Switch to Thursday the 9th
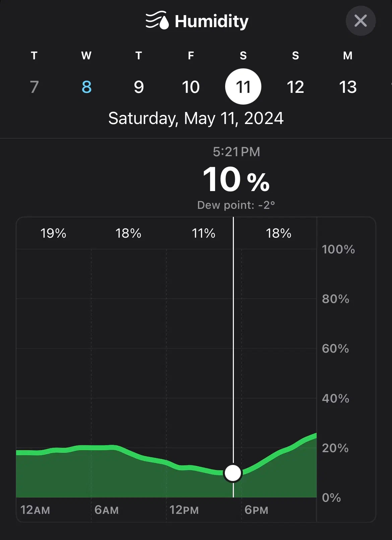The height and width of the screenshot is (540, 392). [139, 87]
